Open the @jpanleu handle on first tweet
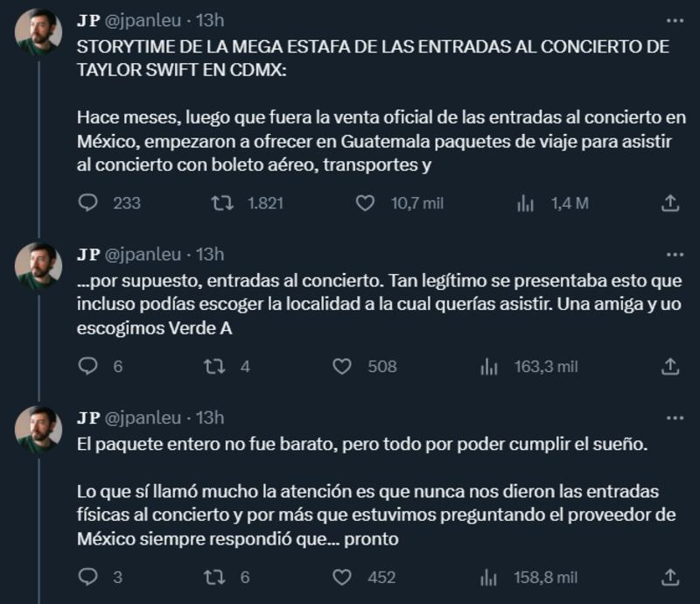Image resolution: width=700 pixels, height=604 pixels. (x=143, y=21)
